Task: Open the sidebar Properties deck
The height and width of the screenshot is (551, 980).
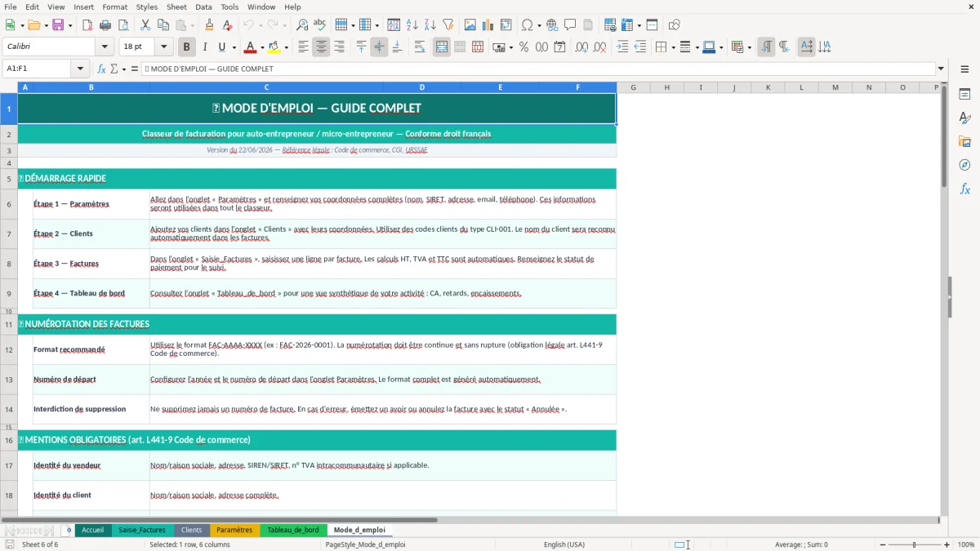Action: pos(964,95)
